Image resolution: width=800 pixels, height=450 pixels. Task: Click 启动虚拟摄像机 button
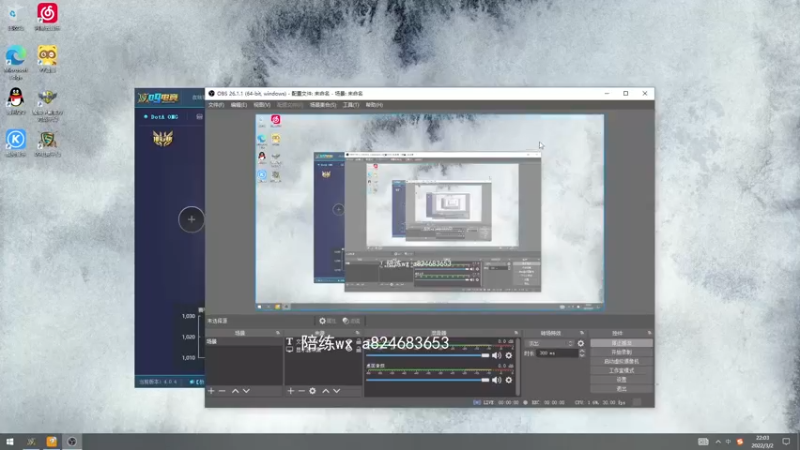[x=621, y=362]
